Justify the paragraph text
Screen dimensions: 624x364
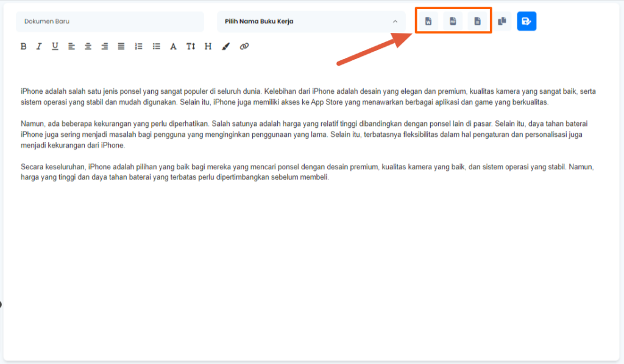click(x=121, y=46)
